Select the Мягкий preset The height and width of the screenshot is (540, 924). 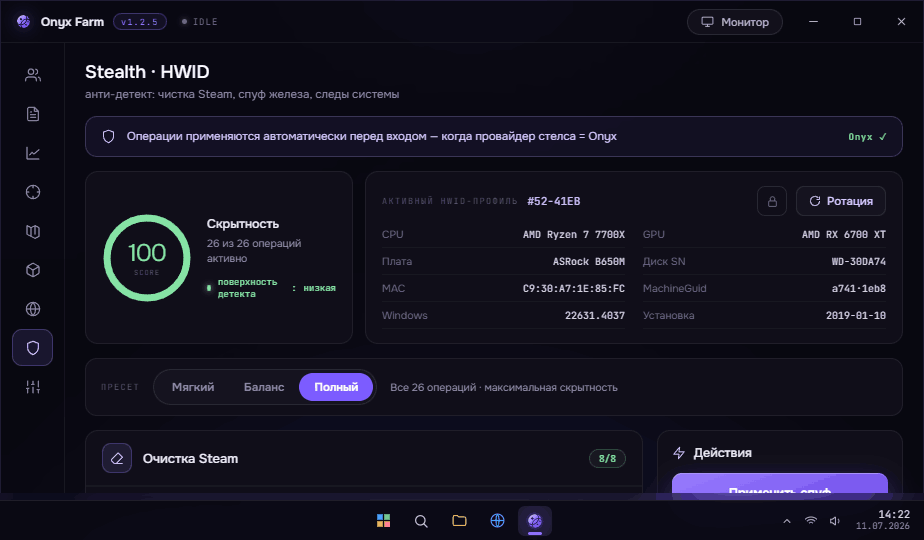point(193,387)
